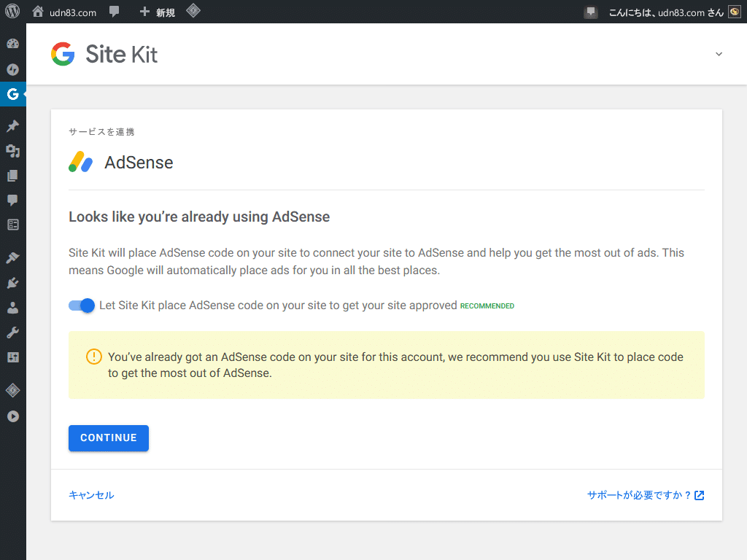Viewport: 747px width, 560px height.
Task: Expand the Site Kit header chevron dropdown
Action: [719, 54]
